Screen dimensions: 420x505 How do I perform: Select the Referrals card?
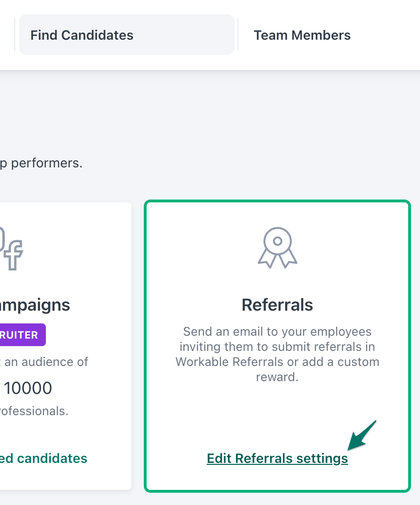(x=277, y=345)
